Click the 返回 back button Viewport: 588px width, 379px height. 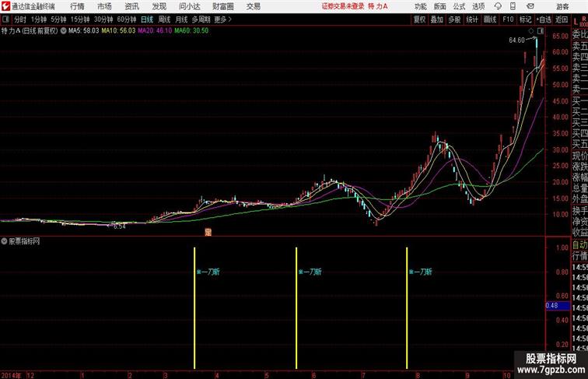pyautogui.click(x=562, y=19)
